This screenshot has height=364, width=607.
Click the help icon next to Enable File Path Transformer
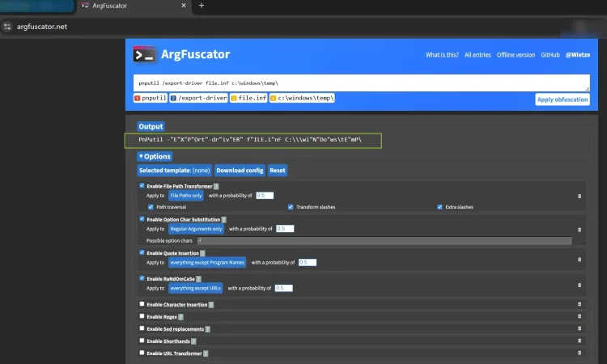click(x=216, y=186)
